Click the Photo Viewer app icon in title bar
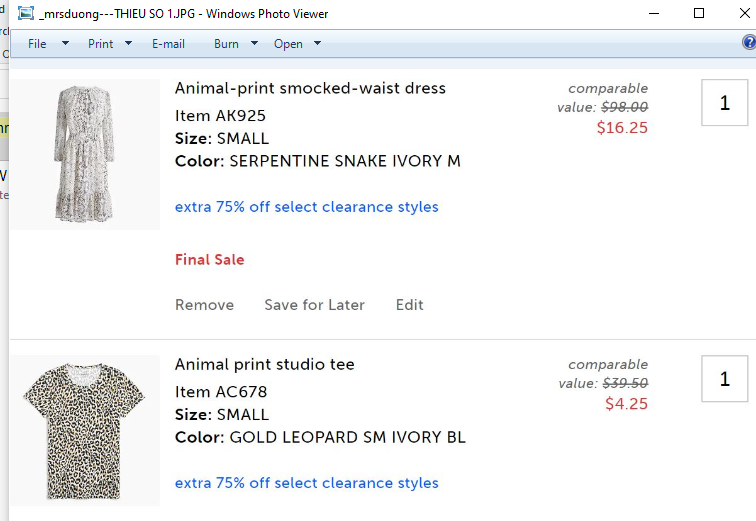 [x=26, y=14]
